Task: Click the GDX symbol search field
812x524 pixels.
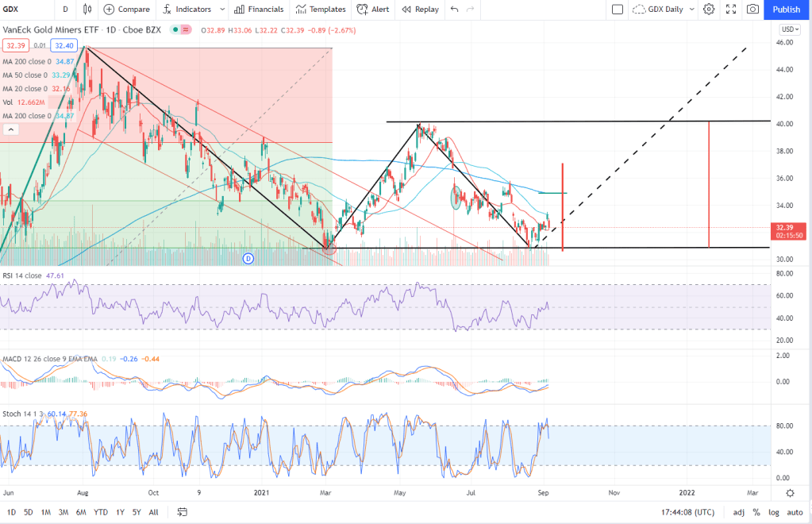Action: [24, 10]
